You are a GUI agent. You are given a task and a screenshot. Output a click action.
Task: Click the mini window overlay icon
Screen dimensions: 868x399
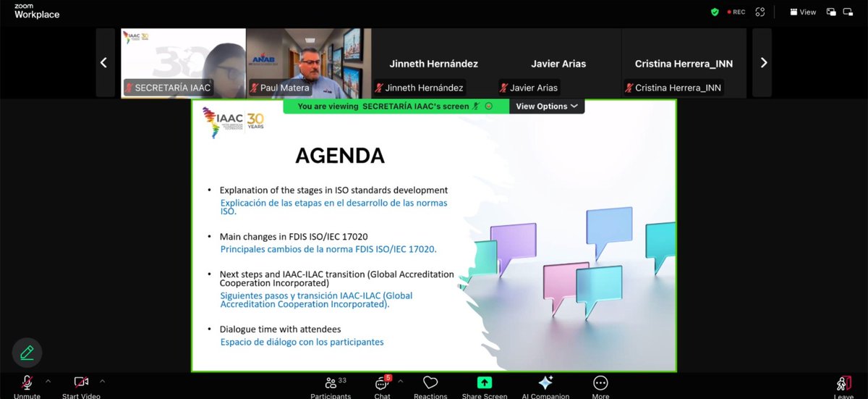pos(831,12)
